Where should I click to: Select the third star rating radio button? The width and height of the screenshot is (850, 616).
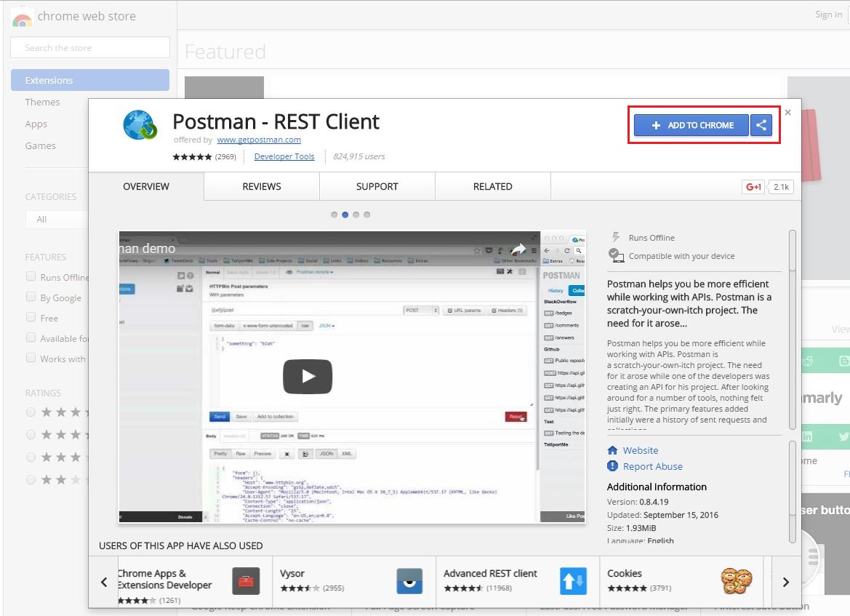[31, 457]
